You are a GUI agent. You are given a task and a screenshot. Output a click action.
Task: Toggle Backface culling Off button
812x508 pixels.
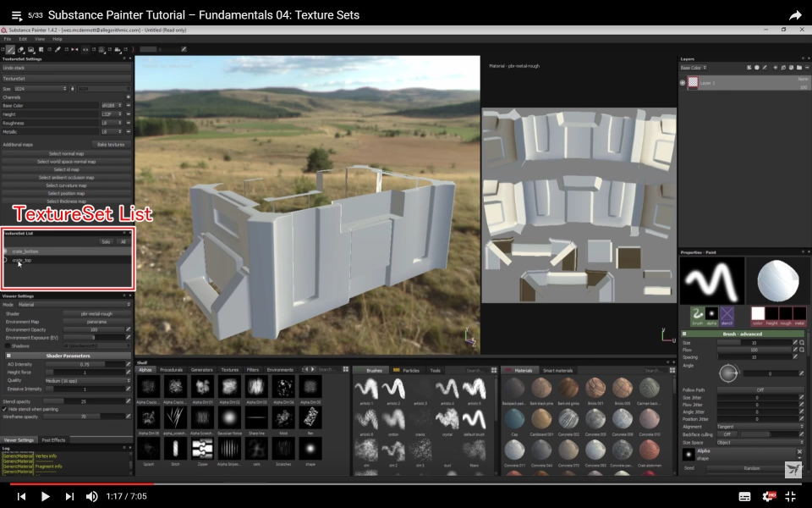(x=727, y=434)
